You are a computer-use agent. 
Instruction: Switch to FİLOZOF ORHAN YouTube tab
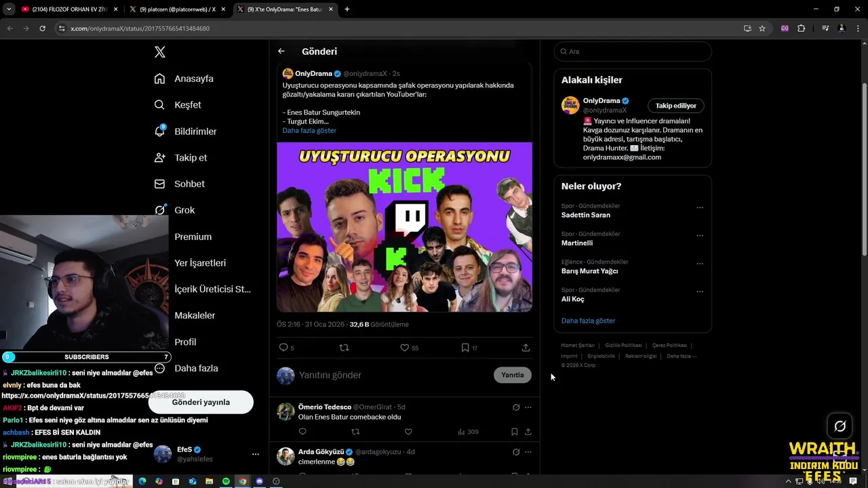point(69,9)
